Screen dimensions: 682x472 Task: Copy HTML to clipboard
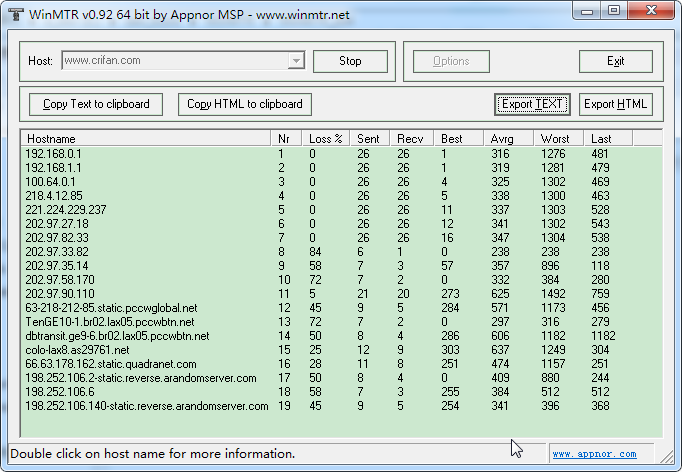245,104
